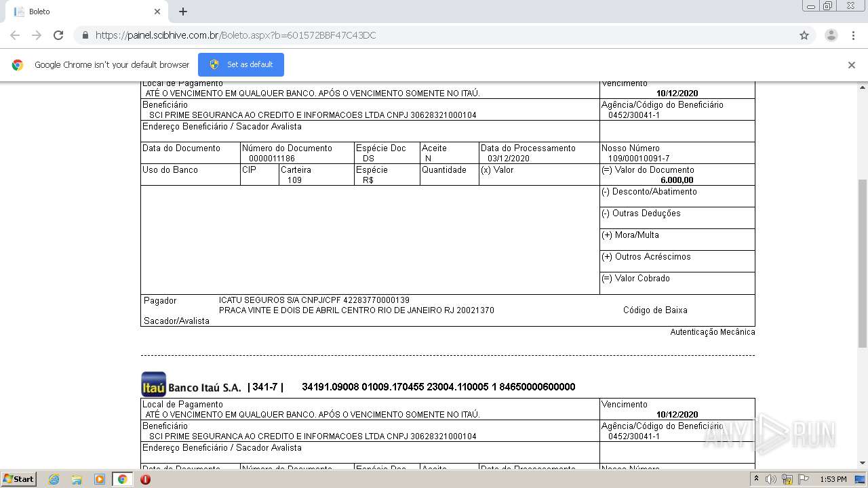Open the Chrome profile avatar
Image resolution: width=868 pixels, height=488 pixels.
tap(831, 35)
